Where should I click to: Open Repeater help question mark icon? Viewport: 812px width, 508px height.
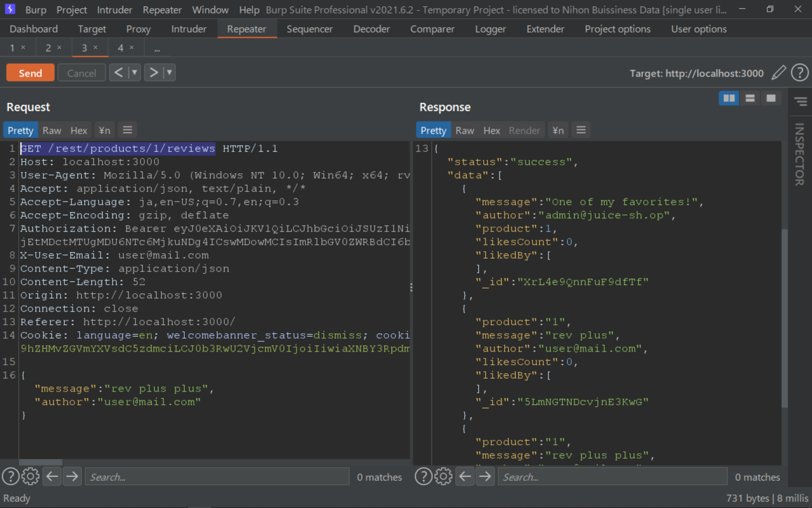point(799,72)
